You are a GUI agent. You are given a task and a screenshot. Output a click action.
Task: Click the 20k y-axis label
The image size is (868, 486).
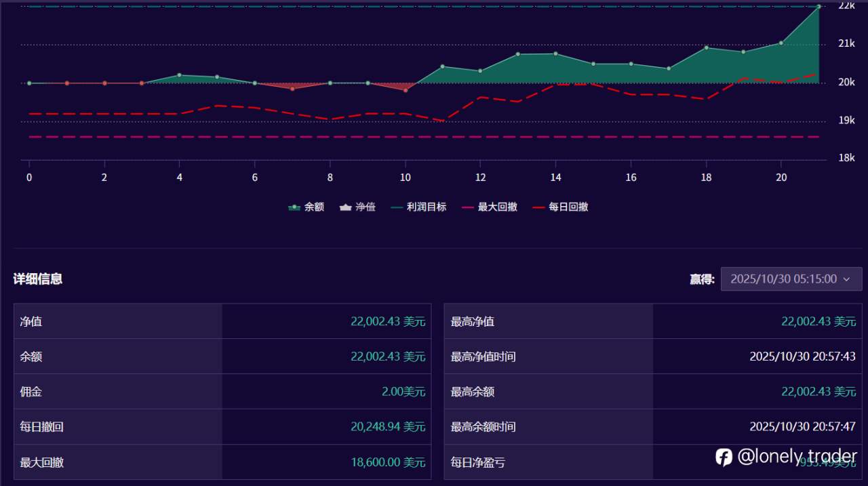tap(847, 82)
